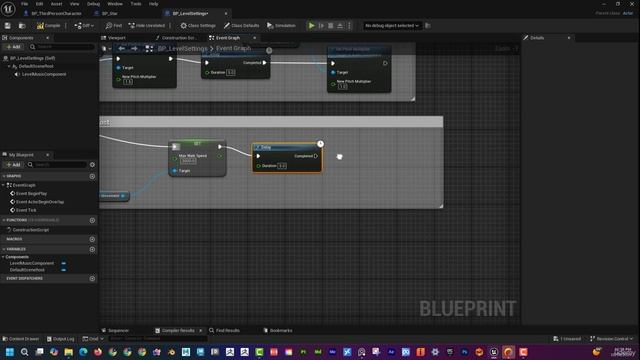Collapse DefaultSceneRoot in Components tree
This screenshot has height=360, width=640.
(x=9, y=66)
